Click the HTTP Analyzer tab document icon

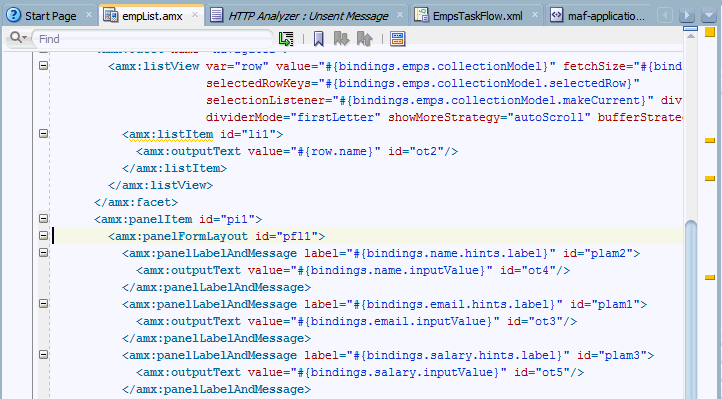point(216,15)
